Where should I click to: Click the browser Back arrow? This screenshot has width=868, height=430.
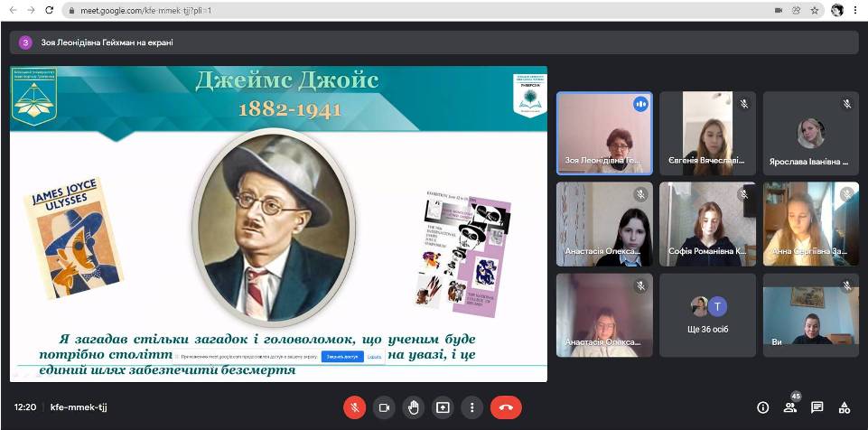(14, 10)
